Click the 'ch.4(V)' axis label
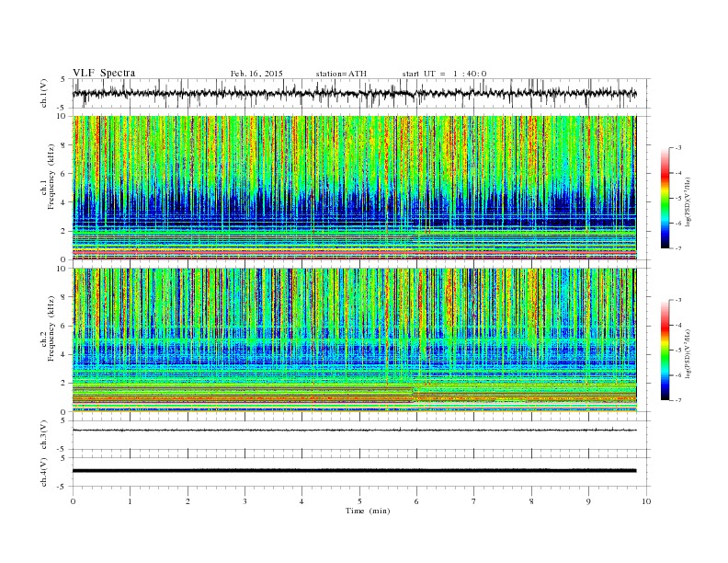 (44, 472)
